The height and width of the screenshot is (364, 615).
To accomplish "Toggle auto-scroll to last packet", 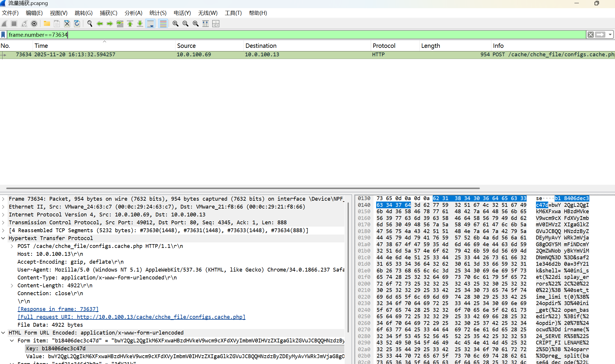I will [150, 24].
